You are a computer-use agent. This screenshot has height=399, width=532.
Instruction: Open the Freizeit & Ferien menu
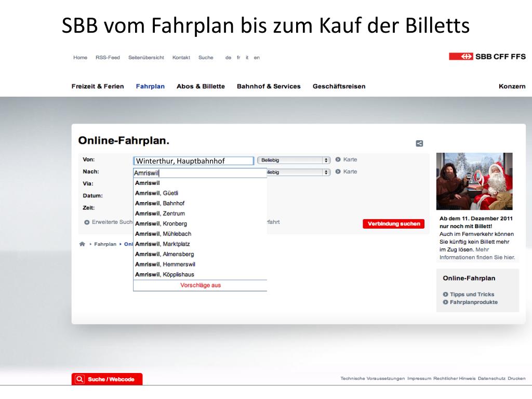point(98,87)
